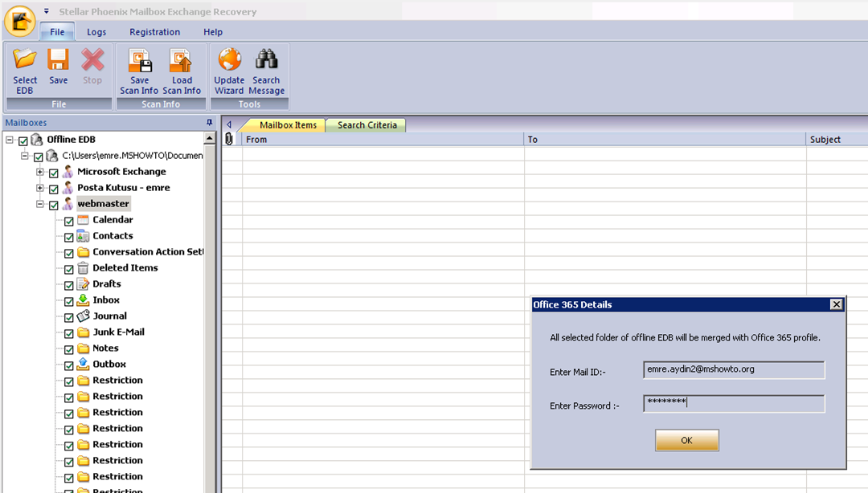Open the Registration menu

(x=155, y=32)
